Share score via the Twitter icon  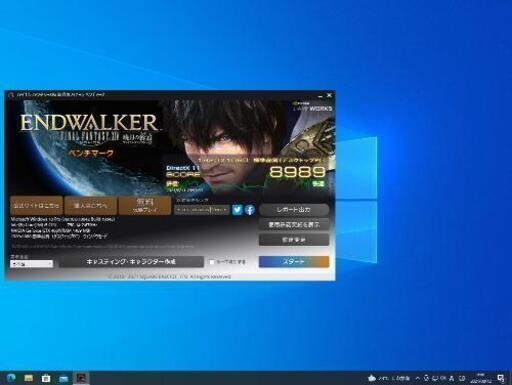pyautogui.click(x=237, y=210)
